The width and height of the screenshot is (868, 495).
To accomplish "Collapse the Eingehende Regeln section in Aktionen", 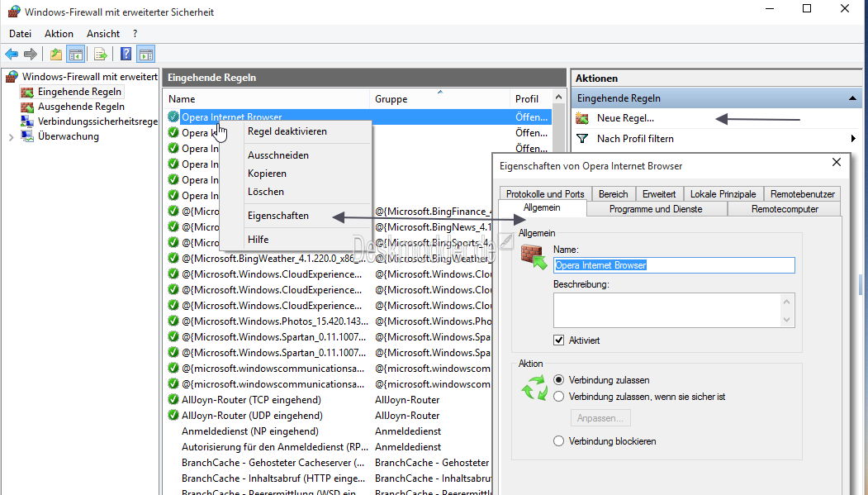I will (852, 98).
